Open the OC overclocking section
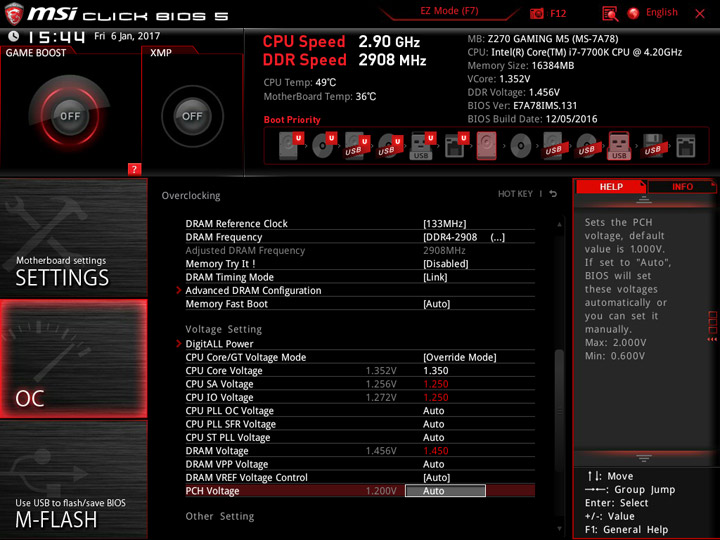The height and width of the screenshot is (540, 720). click(73, 359)
